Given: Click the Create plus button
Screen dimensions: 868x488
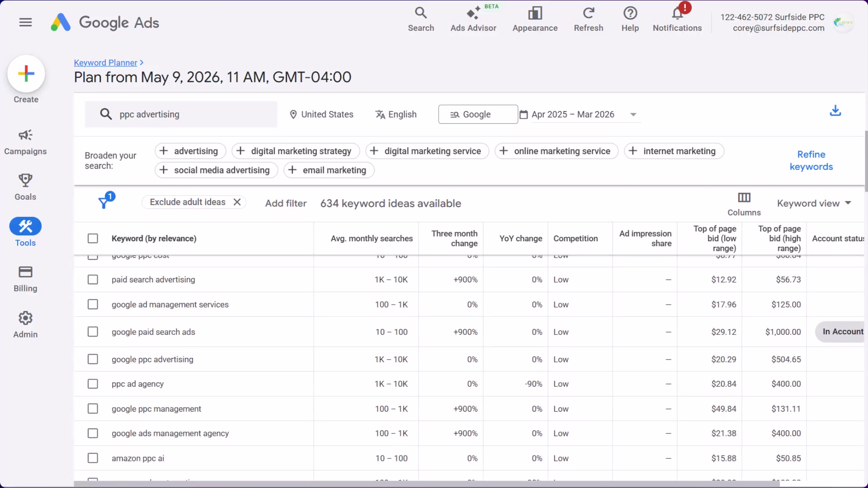Looking at the screenshot, I should 26,74.
